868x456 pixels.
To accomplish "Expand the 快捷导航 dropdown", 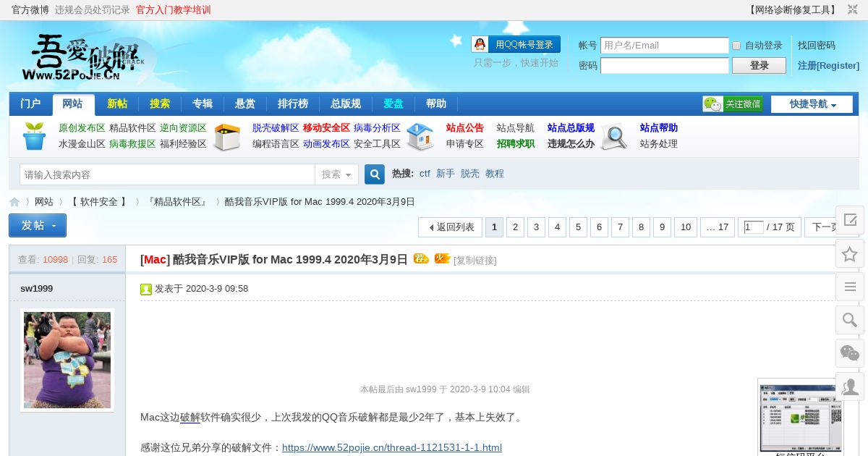I will point(812,104).
